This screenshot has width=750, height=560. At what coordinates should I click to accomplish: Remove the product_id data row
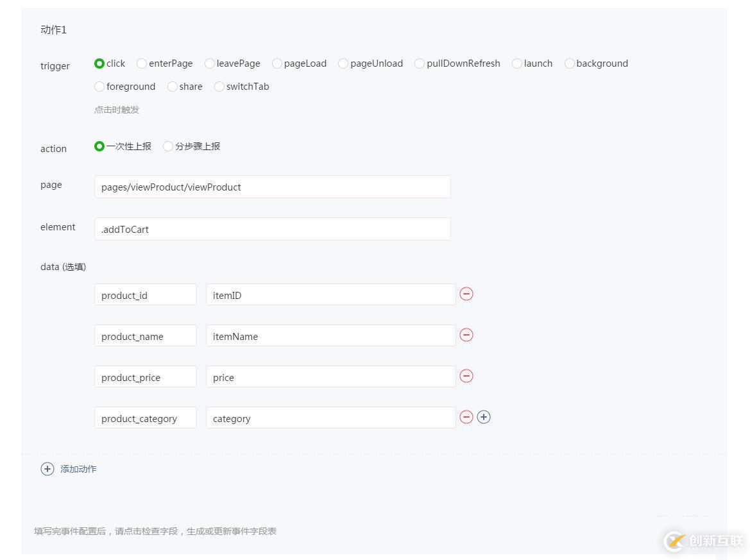pos(466,294)
